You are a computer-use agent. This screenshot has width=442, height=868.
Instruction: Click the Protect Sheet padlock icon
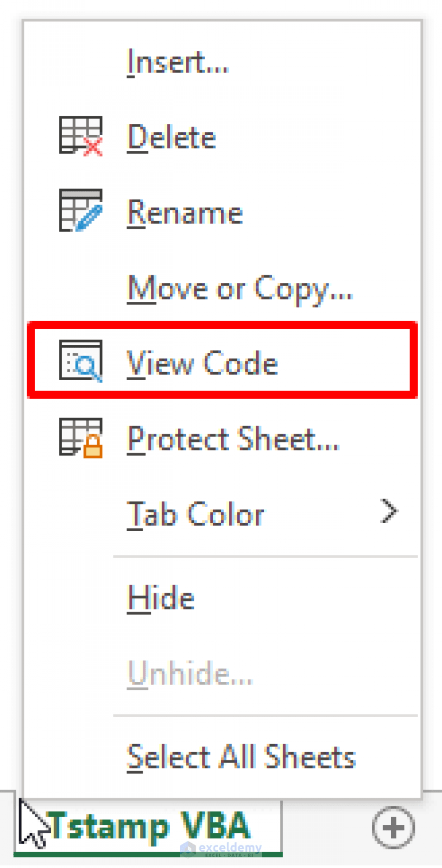pyautogui.click(x=81, y=439)
